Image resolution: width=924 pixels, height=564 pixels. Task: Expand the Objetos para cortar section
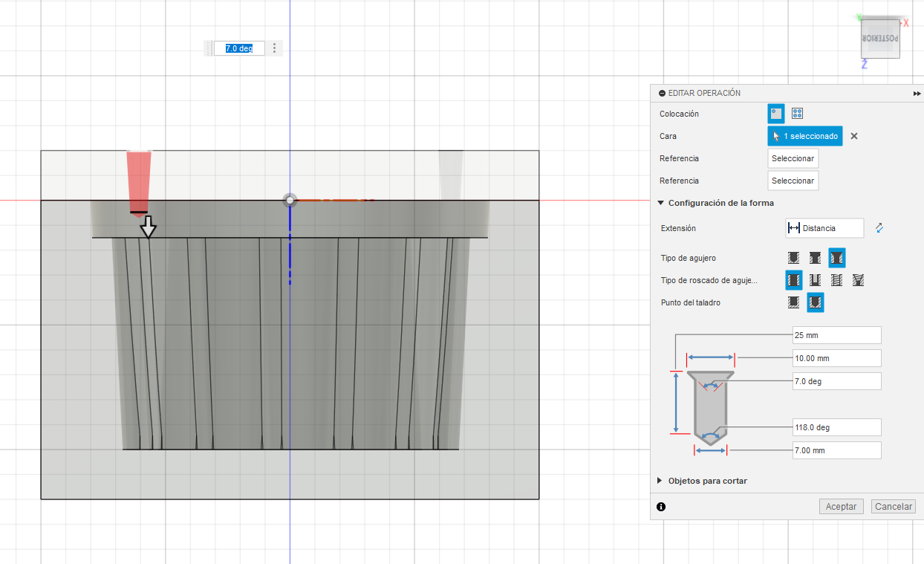click(x=660, y=481)
